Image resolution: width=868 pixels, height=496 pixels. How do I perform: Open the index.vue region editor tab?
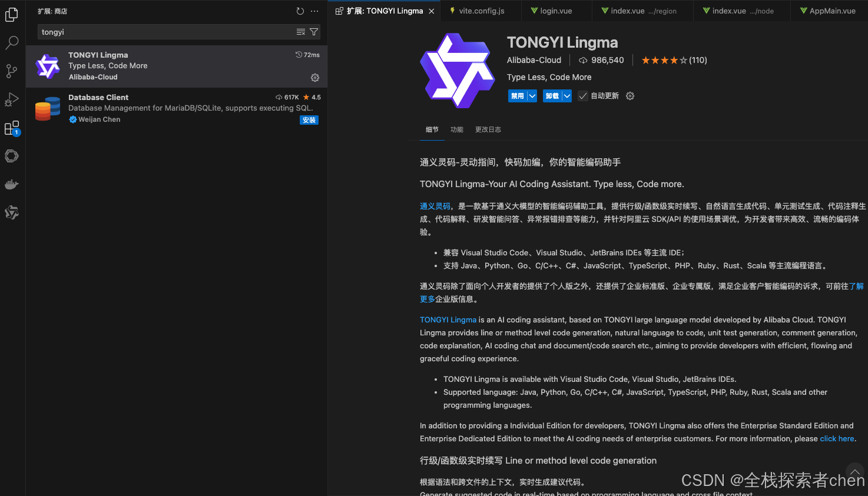(643, 11)
